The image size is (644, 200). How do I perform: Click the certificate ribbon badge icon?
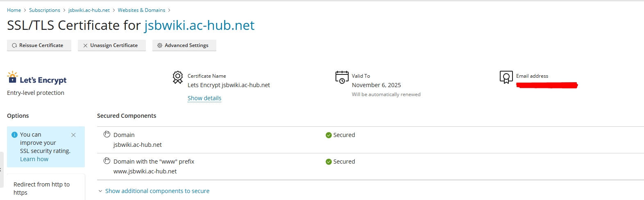coord(178,77)
